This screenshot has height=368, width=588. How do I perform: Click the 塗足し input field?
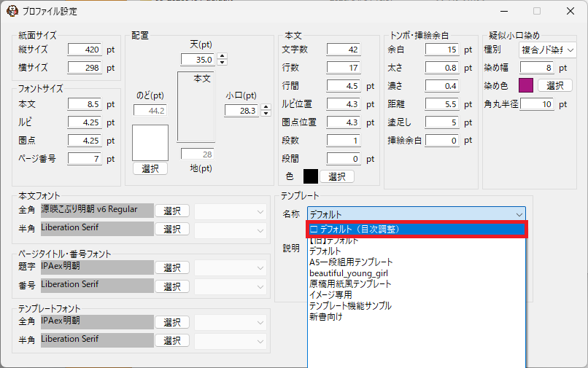[x=442, y=122]
